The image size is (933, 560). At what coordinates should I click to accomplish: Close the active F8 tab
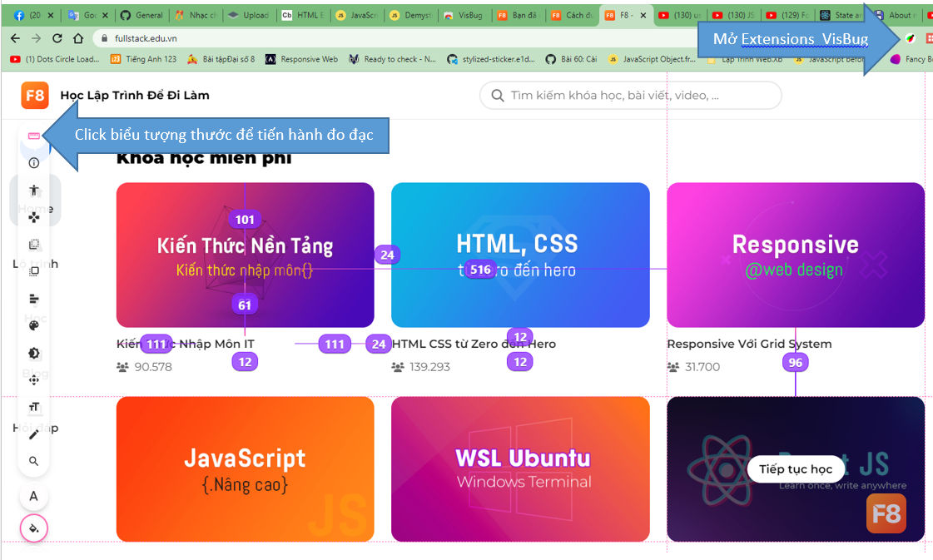(643, 16)
